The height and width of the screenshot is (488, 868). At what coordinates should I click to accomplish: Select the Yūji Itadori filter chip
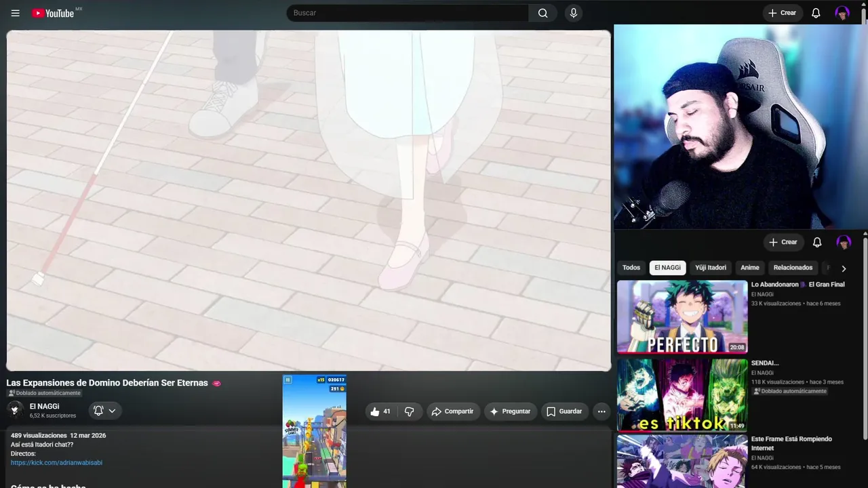(x=711, y=268)
